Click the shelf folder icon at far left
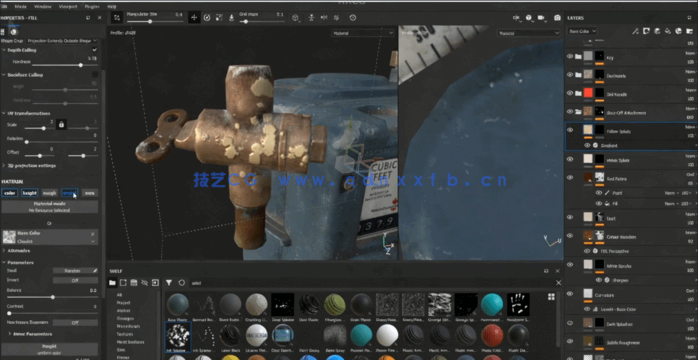This screenshot has width=698, height=360. [112, 283]
